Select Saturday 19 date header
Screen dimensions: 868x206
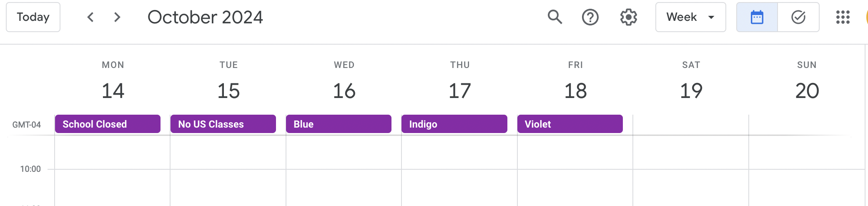691,90
